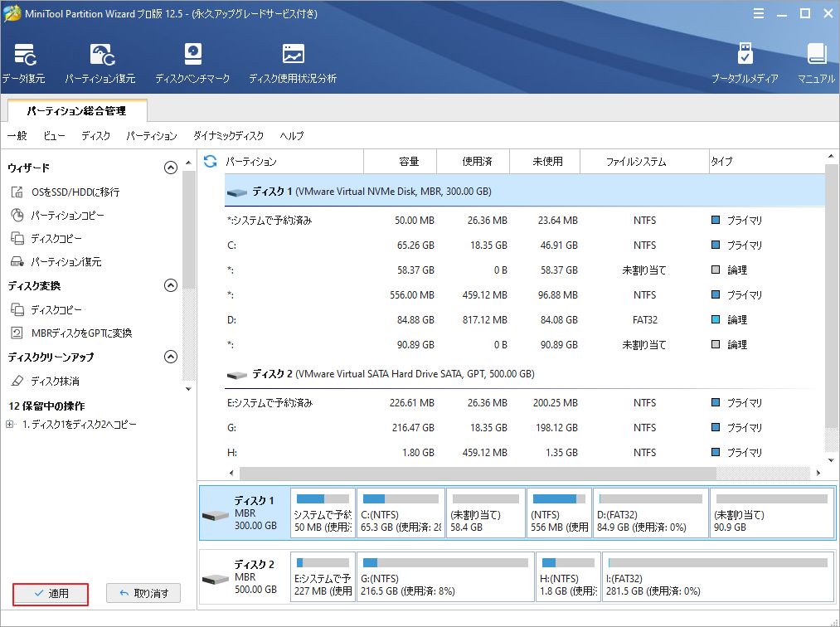Expand pending operation ディスク1をディスク2へコピー
The width and height of the screenshot is (840, 627).
click(10, 425)
